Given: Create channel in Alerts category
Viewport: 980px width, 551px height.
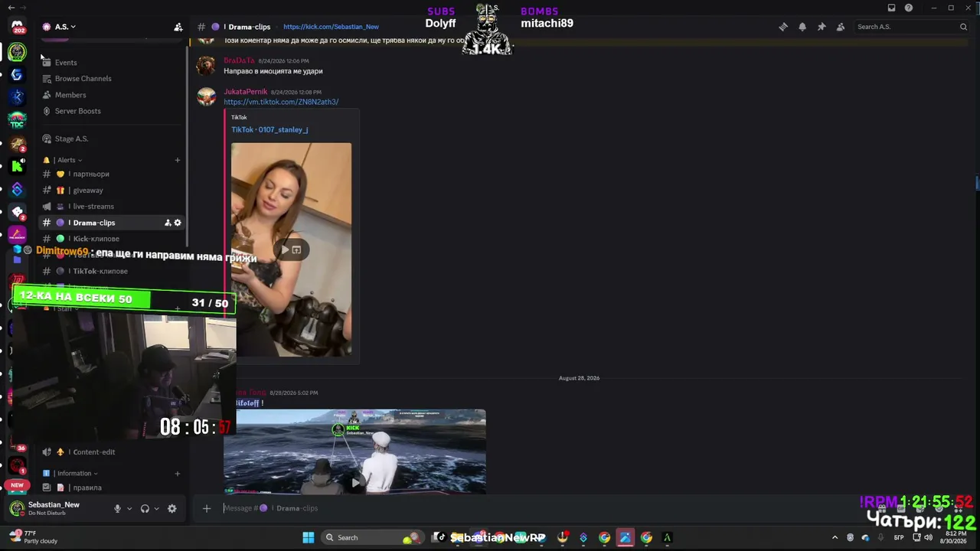Looking at the screenshot, I should pos(178,160).
